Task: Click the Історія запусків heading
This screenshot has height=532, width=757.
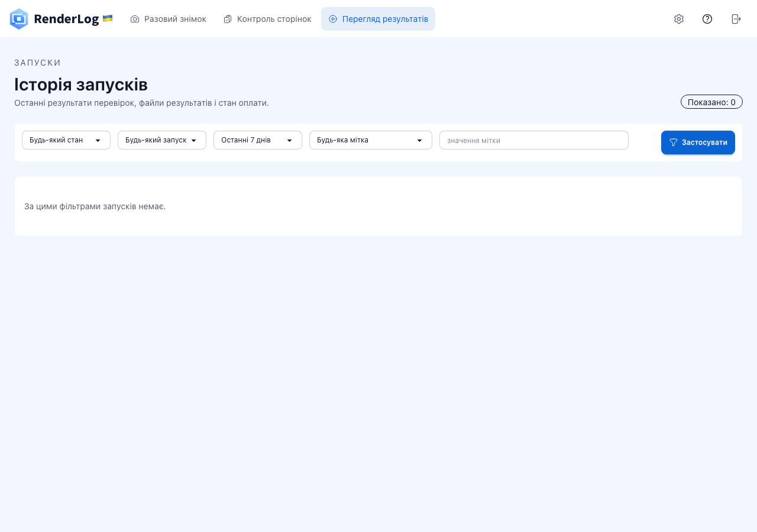Action: [81, 85]
